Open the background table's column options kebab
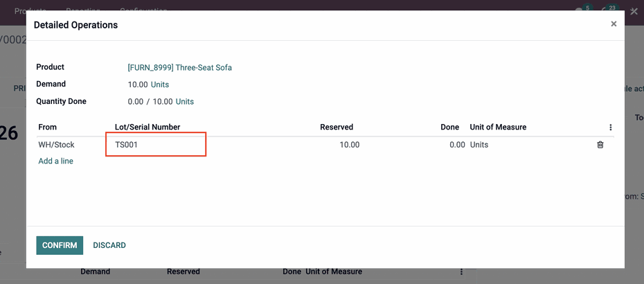 point(462,272)
